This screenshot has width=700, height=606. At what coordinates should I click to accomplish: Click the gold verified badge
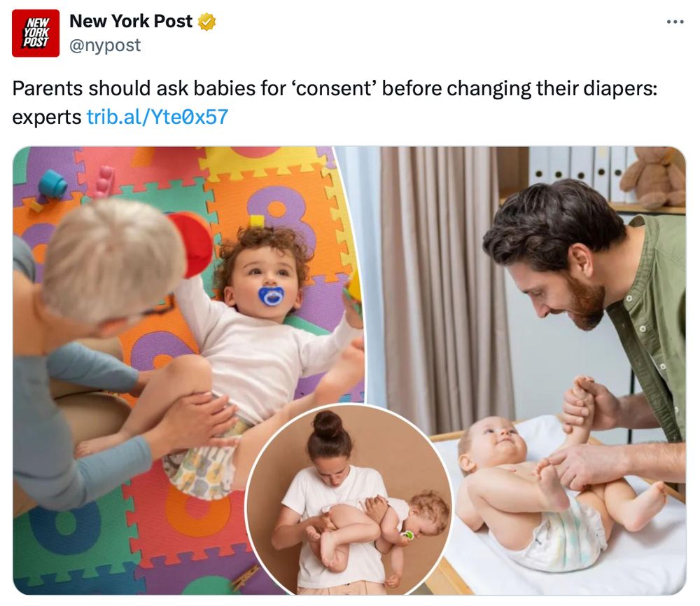click(x=206, y=22)
